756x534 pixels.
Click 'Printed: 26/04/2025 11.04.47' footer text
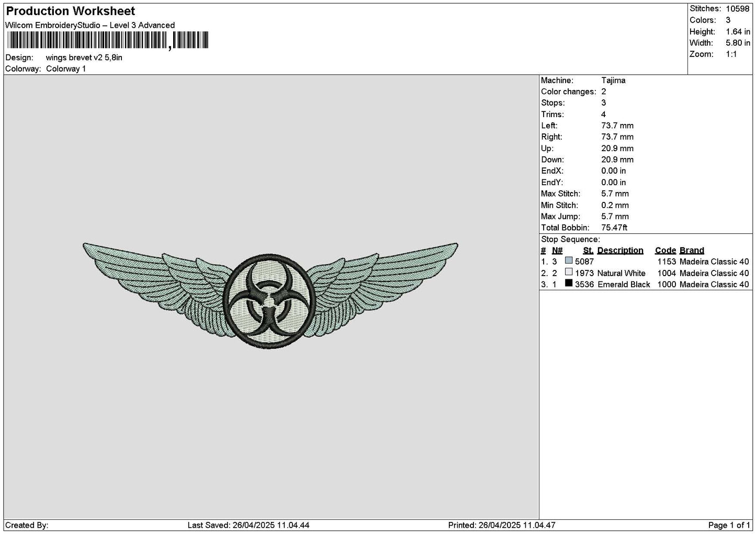tap(502, 525)
